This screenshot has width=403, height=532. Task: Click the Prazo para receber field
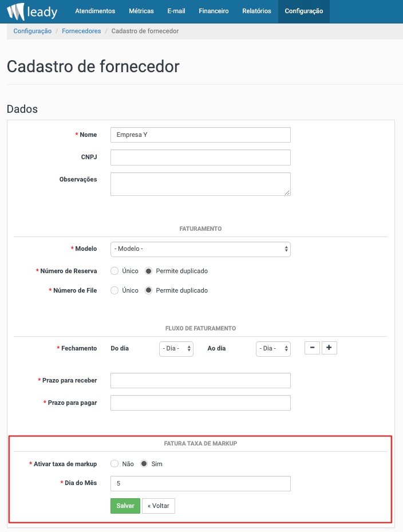200,380
